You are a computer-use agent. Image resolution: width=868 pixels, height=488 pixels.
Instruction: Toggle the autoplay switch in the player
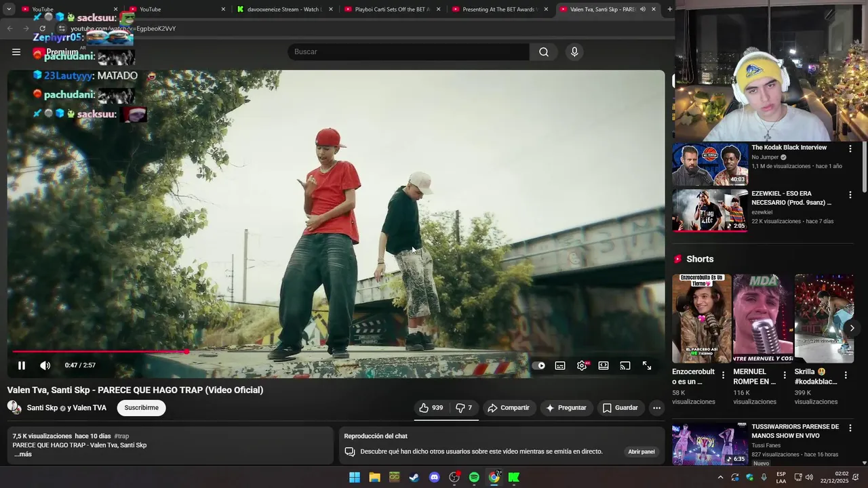(538, 365)
